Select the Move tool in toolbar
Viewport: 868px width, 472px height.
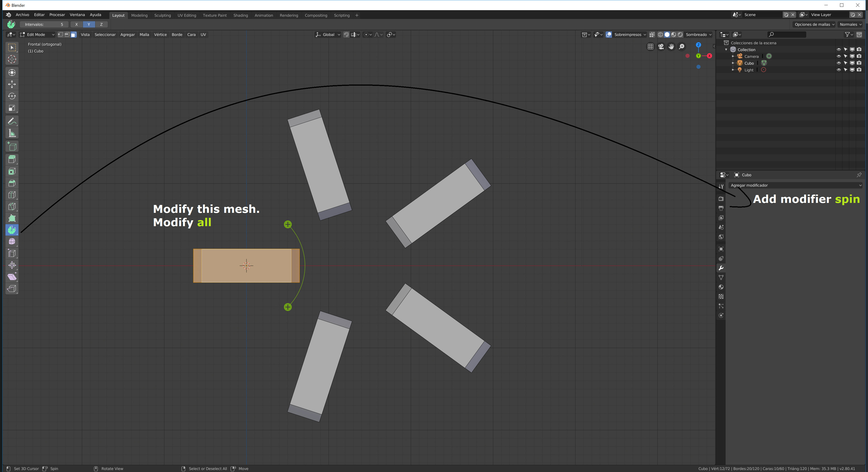coord(12,84)
